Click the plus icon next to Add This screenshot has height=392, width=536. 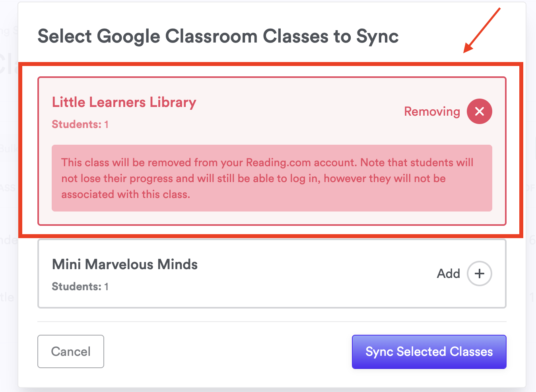[479, 274]
